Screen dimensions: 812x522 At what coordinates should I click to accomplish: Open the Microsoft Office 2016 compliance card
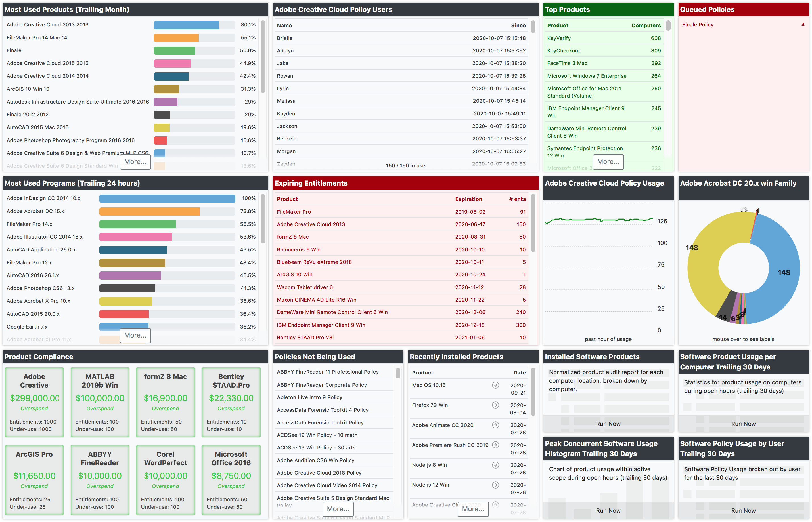click(231, 480)
